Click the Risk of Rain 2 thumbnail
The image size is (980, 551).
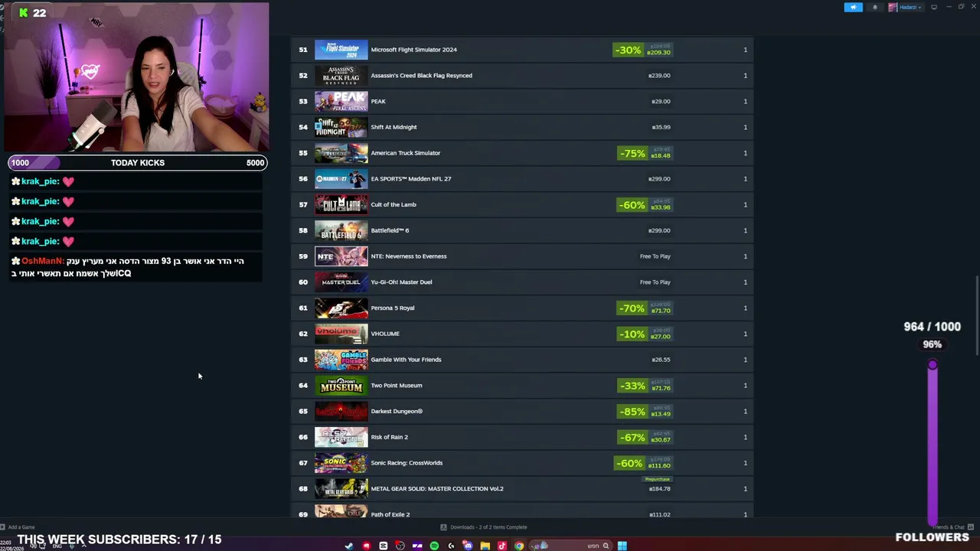point(341,437)
